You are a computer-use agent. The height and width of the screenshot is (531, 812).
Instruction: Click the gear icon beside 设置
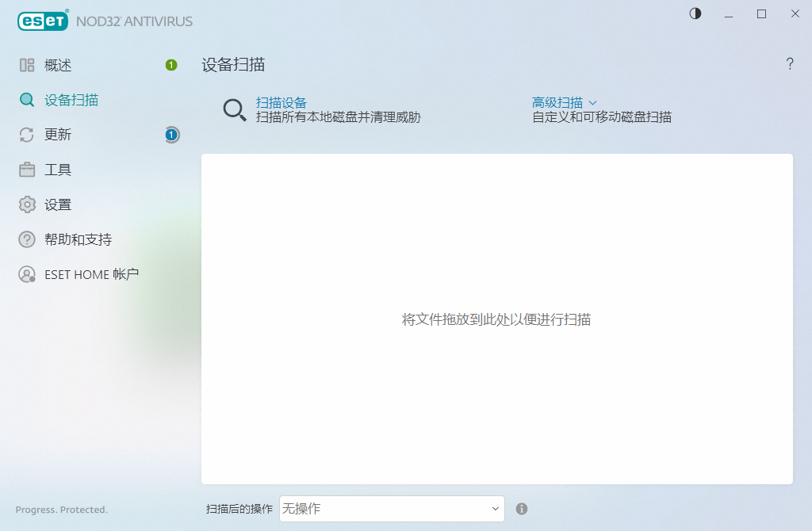[27, 204]
